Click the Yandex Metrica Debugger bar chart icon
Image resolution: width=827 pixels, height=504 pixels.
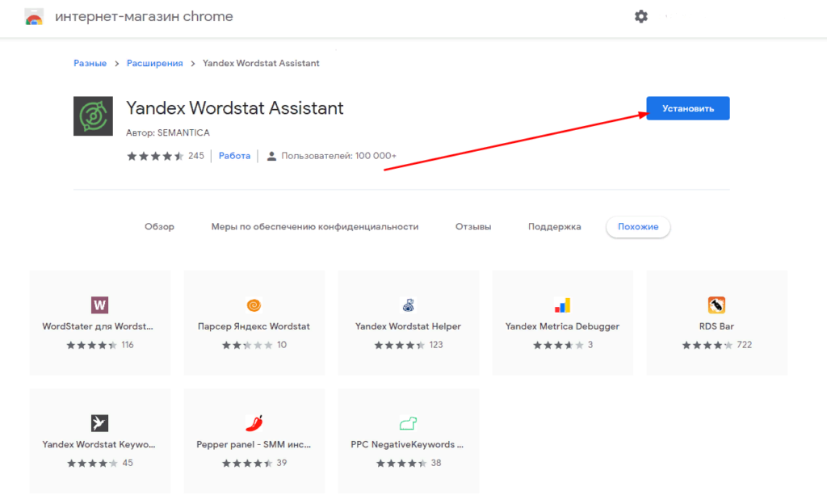[x=562, y=304]
